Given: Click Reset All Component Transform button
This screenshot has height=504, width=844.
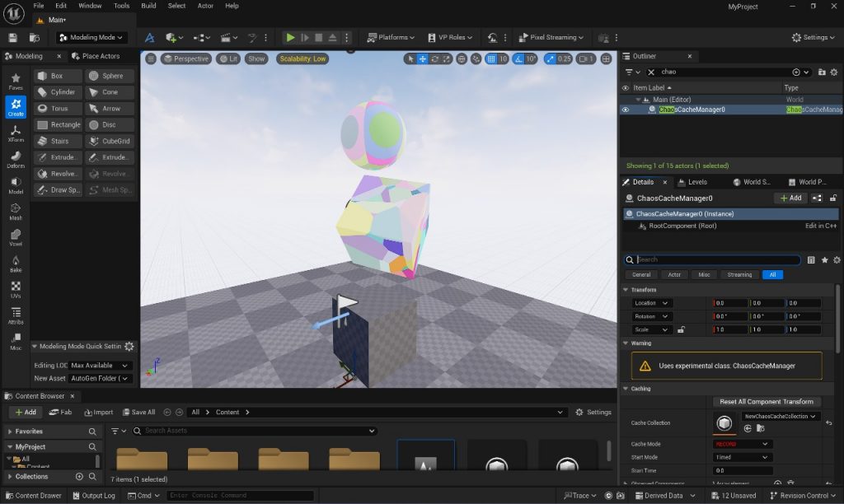Looking at the screenshot, I should point(767,402).
